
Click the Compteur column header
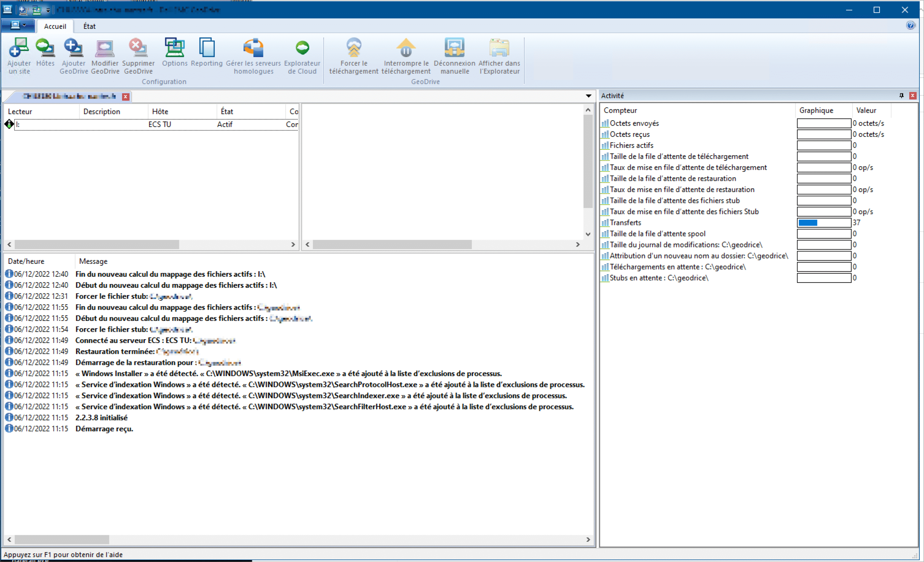620,110
